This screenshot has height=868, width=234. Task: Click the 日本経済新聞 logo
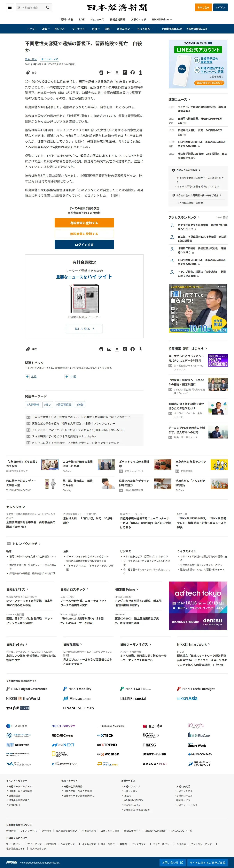point(117,7)
